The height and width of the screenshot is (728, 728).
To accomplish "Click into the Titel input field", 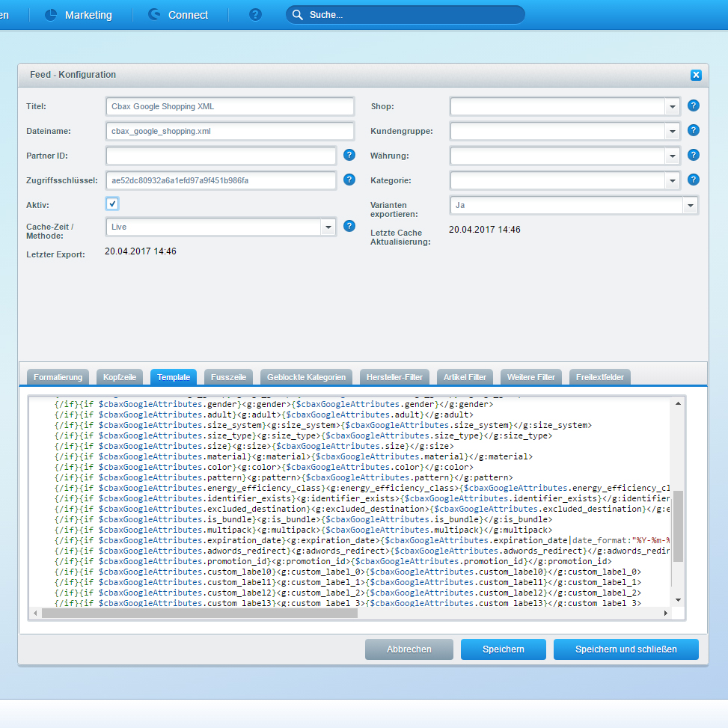I will [230, 106].
